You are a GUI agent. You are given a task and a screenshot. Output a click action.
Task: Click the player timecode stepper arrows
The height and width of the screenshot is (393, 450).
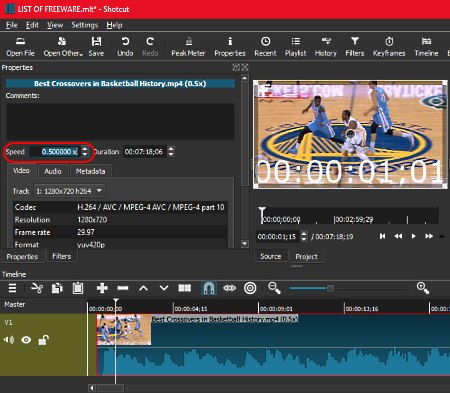click(304, 236)
